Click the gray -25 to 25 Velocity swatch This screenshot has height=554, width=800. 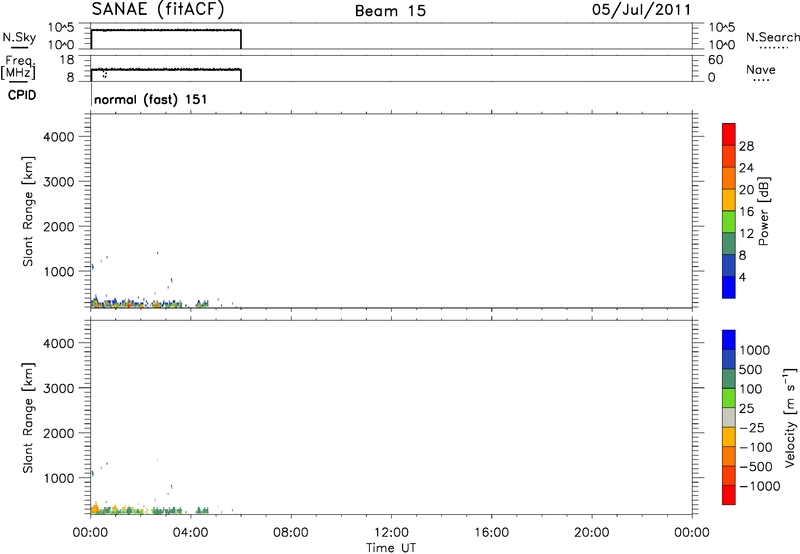[x=729, y=417]
